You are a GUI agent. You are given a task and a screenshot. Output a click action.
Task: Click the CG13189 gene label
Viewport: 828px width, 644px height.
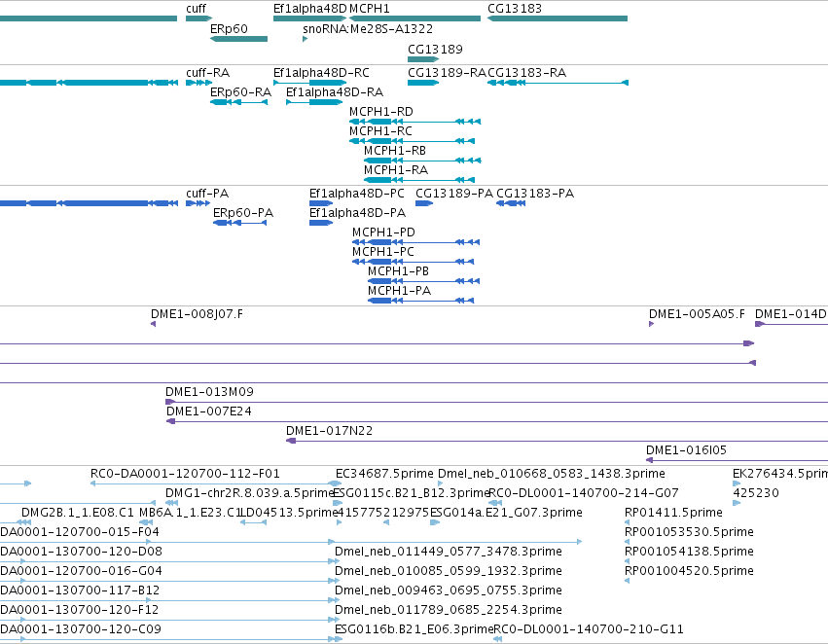pos(435,49)
